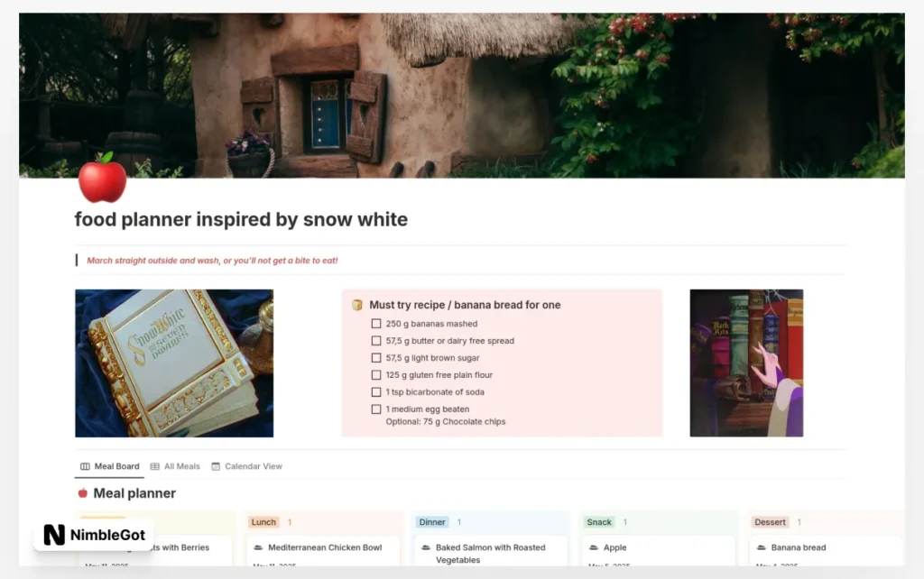Click Optional: 75 g Chocolate chips text
The width and height of the screenshot is (924, 579).
(446, 421)
